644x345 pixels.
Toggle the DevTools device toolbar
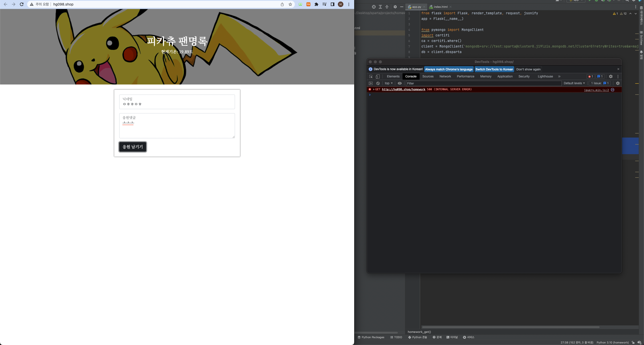pyautogui.click(x=378, y=76)
